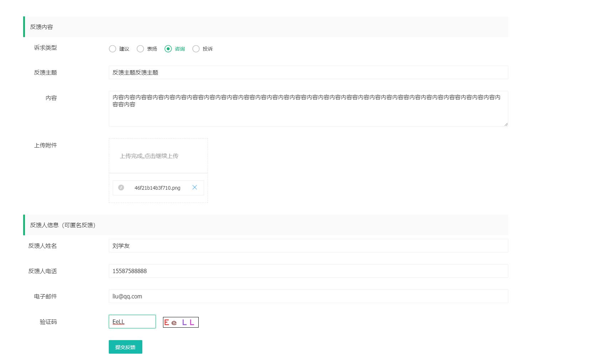596x364 pixels.
Task: Click the 反馈人信息 section header
Action: pos(63,225)
